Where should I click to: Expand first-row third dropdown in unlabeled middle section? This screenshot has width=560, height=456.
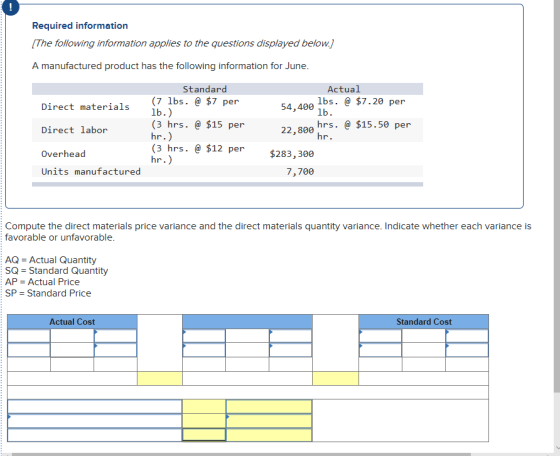(x=291, y=336)
